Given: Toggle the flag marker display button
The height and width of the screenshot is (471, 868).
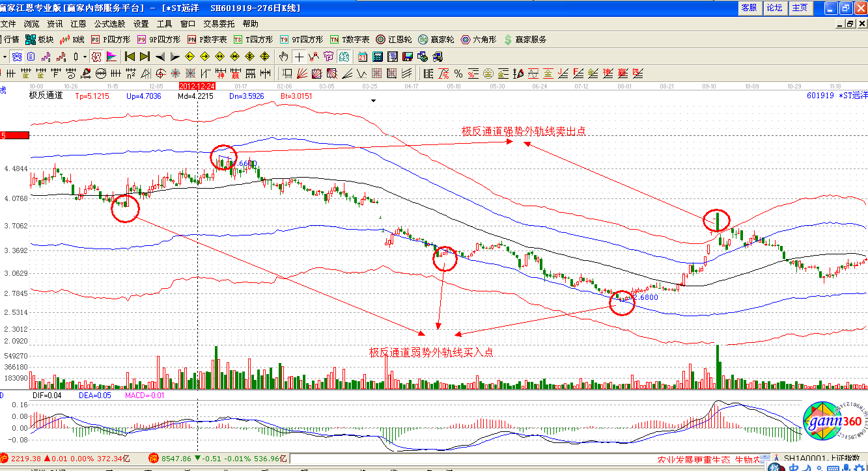Looking at the screenshot, I should click(111, 57).
